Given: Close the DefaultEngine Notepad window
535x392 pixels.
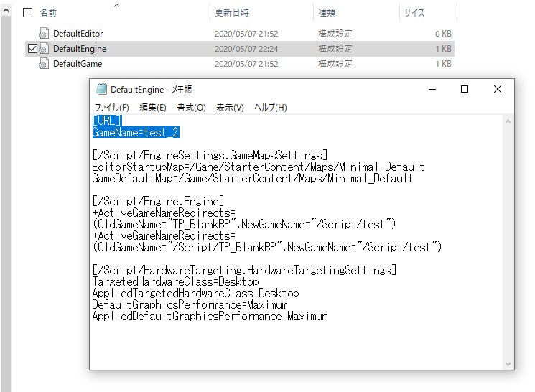Looking at the screenshot, I should pyautogui.click(x=498, y=89).
